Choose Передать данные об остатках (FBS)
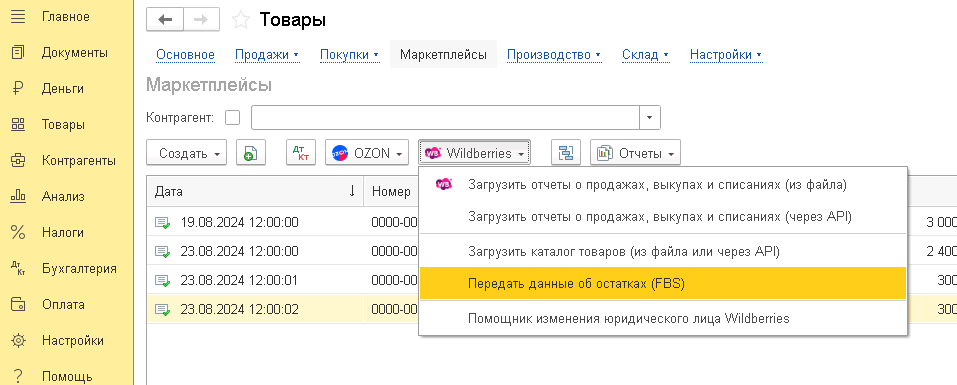The image size is (957, 385). (663, 284)
